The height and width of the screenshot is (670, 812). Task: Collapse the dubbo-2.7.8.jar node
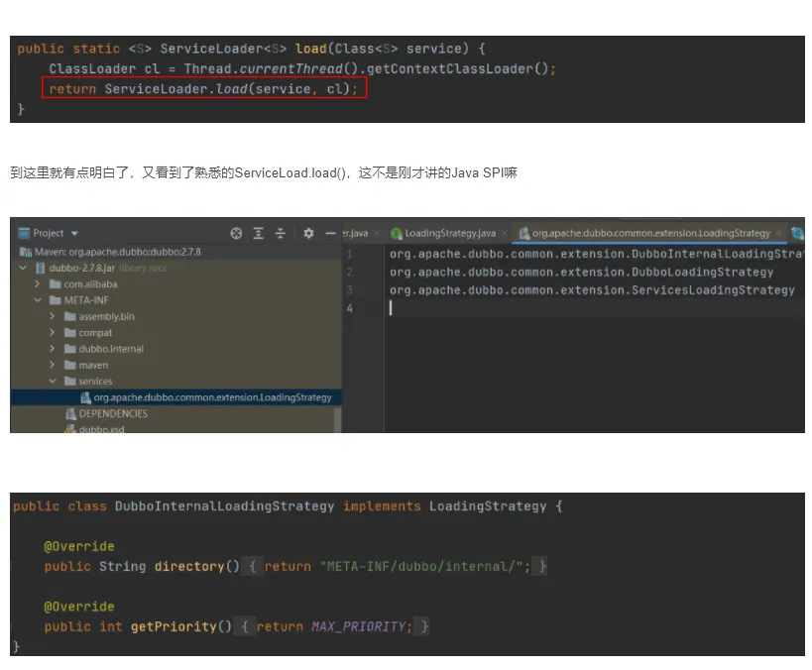coord(23,269)
